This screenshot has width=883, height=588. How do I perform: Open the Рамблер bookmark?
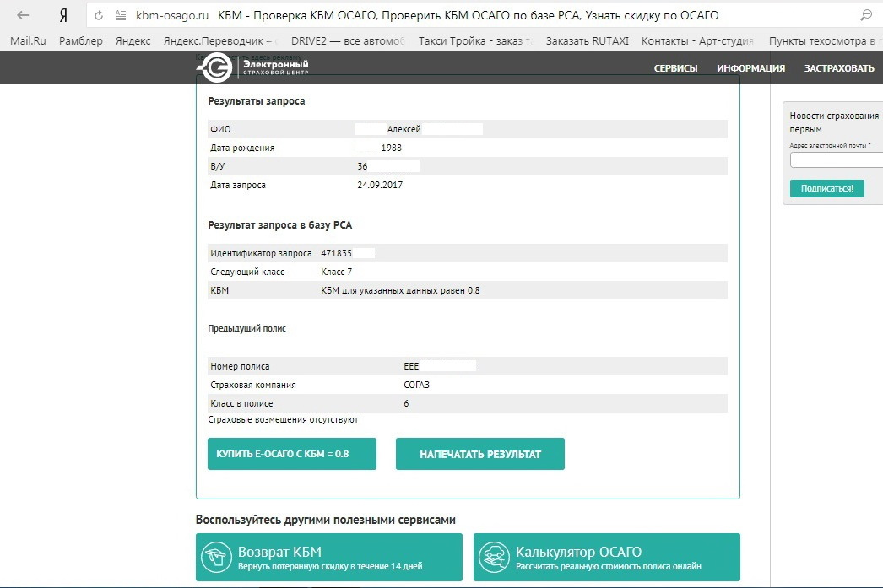click(81, 41)
